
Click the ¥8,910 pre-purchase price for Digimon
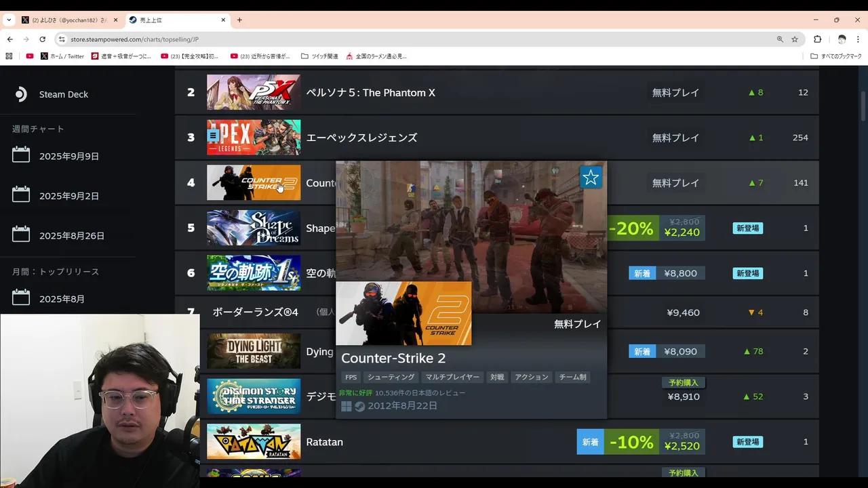pos(684,396)
